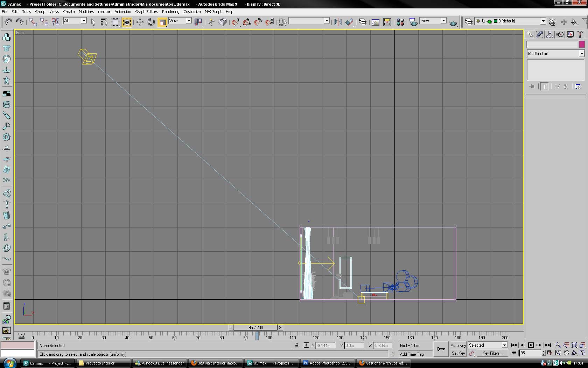Screen dimensions: 588x368
Task: Open the Select by Name dialog
Action: (x=104, y=22)
